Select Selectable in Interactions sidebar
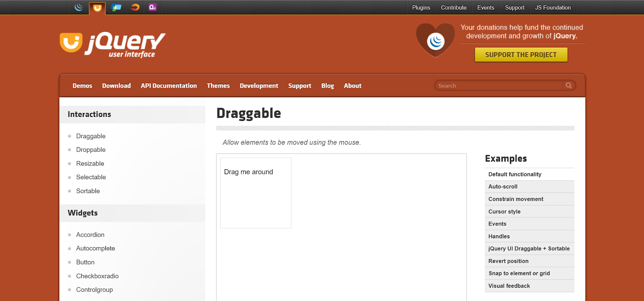 [x=91, y=177]
